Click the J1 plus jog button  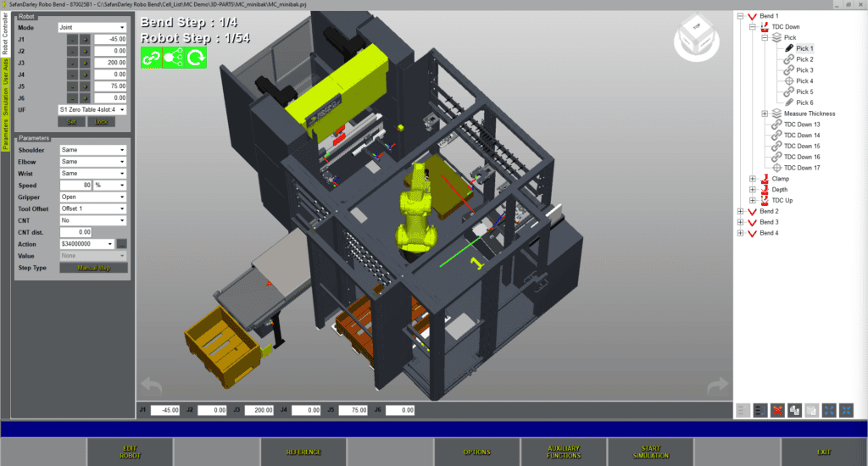86,39
